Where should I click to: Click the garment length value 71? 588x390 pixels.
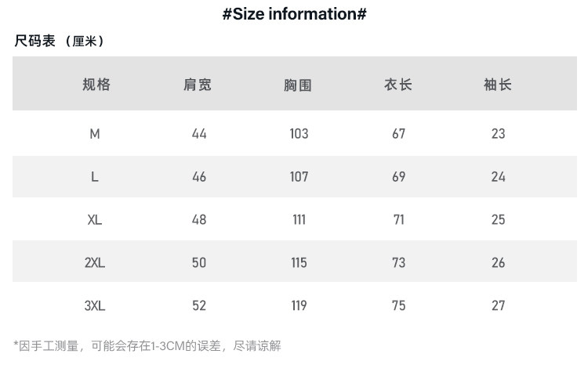[x=398, y=220]
